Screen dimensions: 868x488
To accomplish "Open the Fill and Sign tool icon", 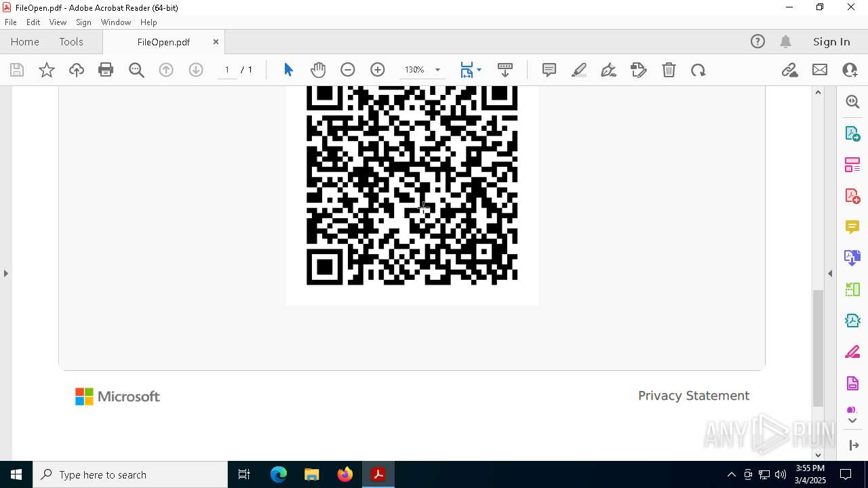I will (639, 70).
